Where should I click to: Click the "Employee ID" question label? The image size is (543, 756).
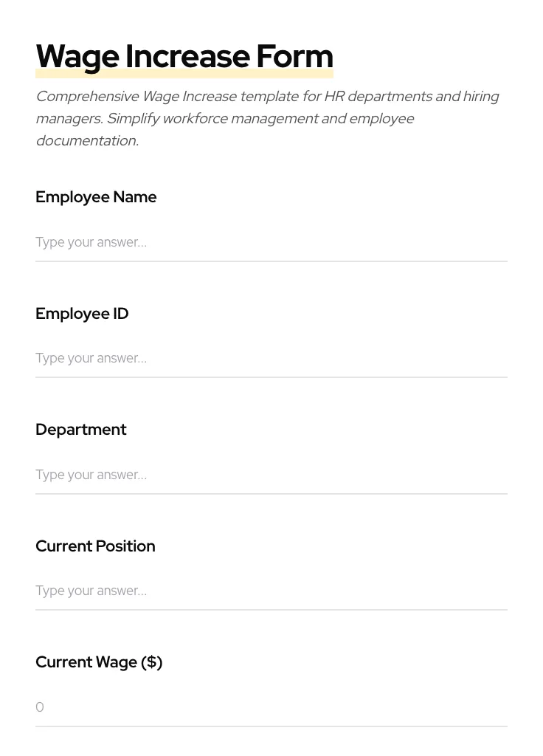point(82,314)
